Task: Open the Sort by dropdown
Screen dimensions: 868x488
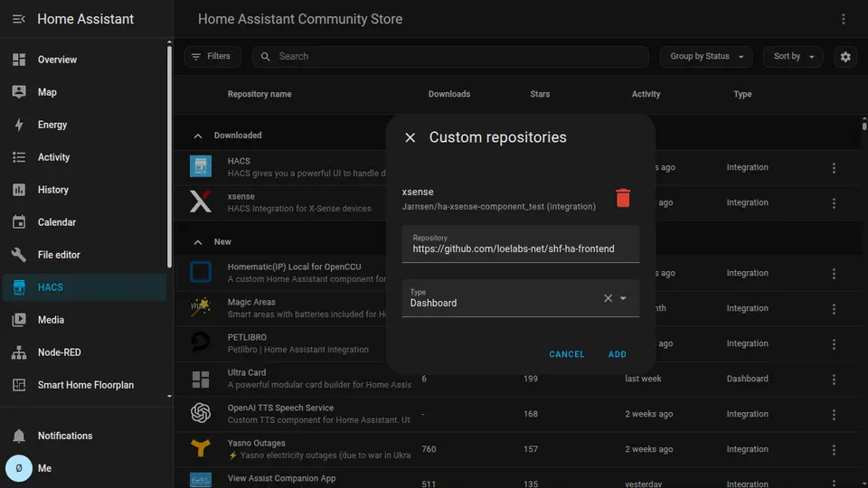Action: point(793,56)
